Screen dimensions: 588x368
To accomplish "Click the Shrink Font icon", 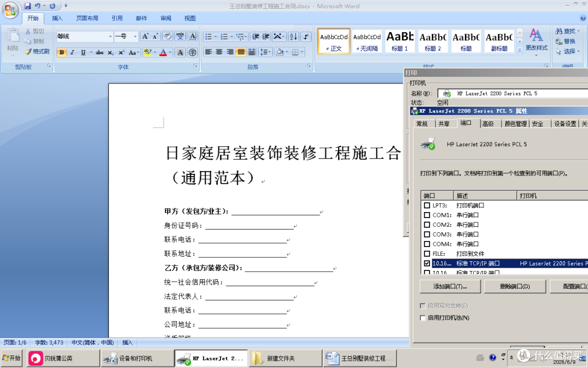I will pos(156,37).
